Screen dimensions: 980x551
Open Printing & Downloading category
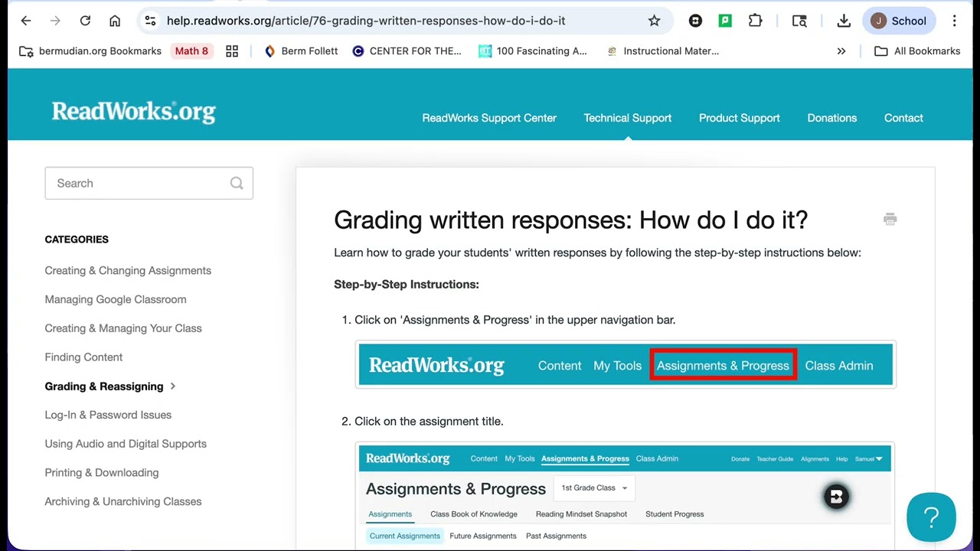point(102,472)
